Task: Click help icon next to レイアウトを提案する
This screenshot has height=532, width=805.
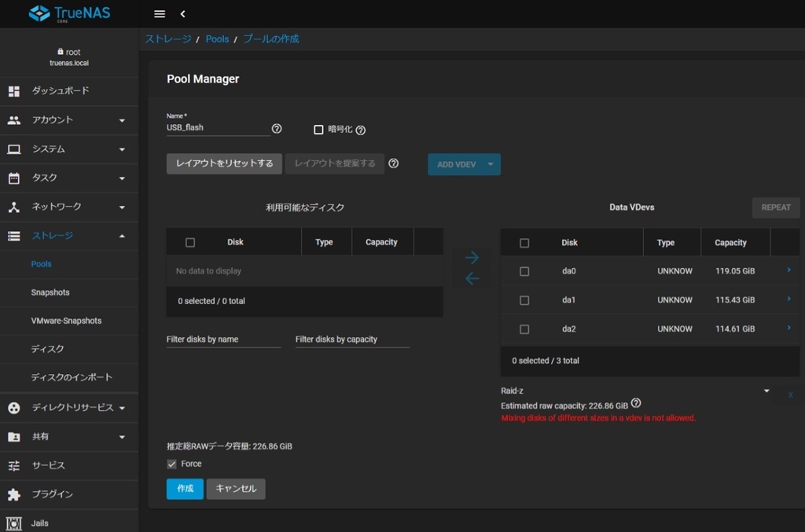Action: tap(394, 163)
